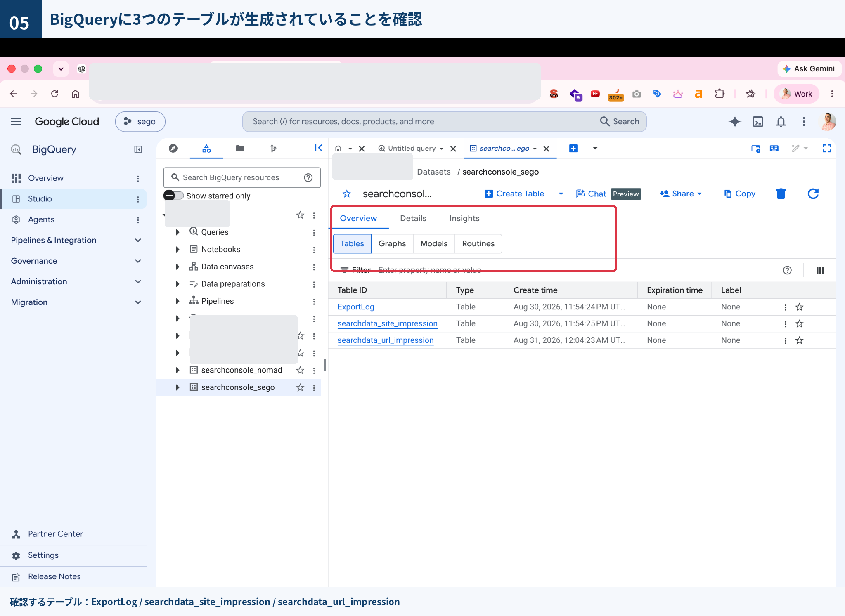Open the sego project selector
This screenshot has height=616, width=845.
tap(140, 121)
